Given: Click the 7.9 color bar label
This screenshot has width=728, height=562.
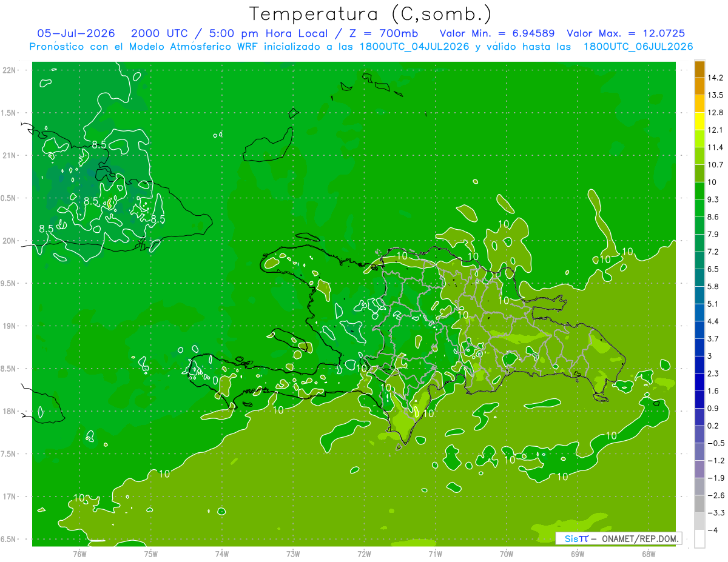Looking at the screenshot, I should [713, 234].
